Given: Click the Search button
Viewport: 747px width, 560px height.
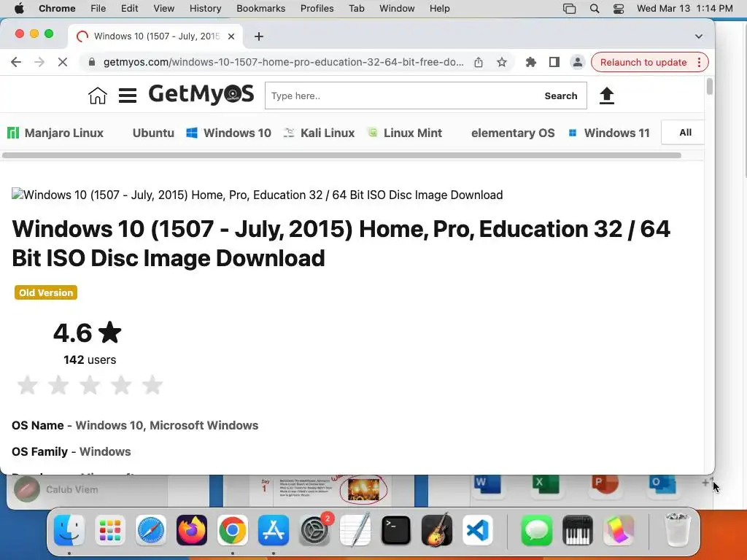Looking at the screenshot, I should pos(561,96).
